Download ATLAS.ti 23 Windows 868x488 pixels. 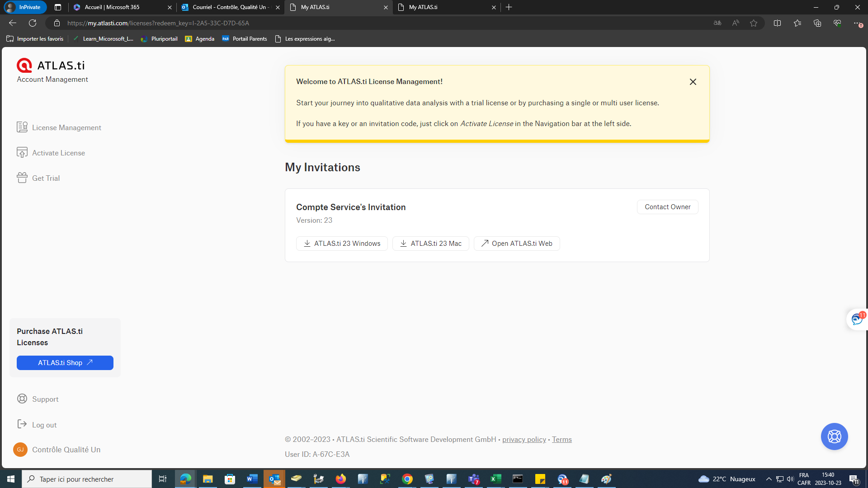(x=342, y=244)
